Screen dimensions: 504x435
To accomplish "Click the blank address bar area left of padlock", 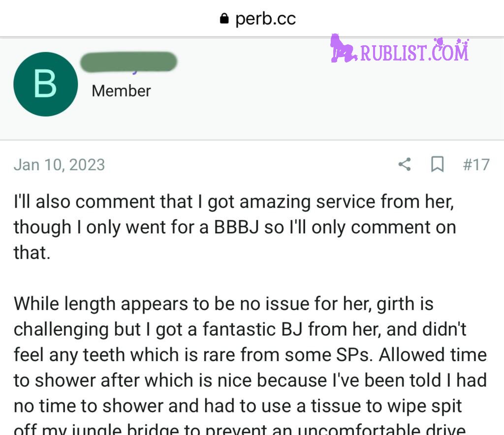I will coord(98,19).
